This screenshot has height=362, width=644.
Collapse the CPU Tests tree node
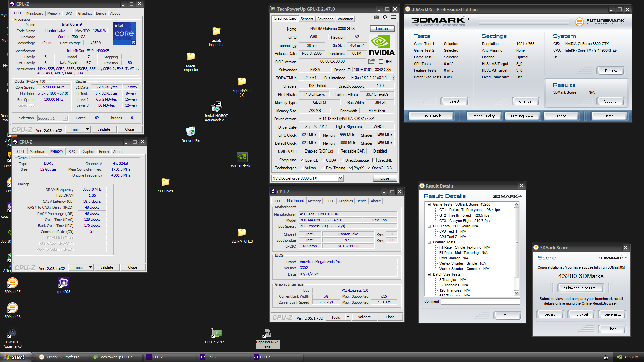pos(429,226)
